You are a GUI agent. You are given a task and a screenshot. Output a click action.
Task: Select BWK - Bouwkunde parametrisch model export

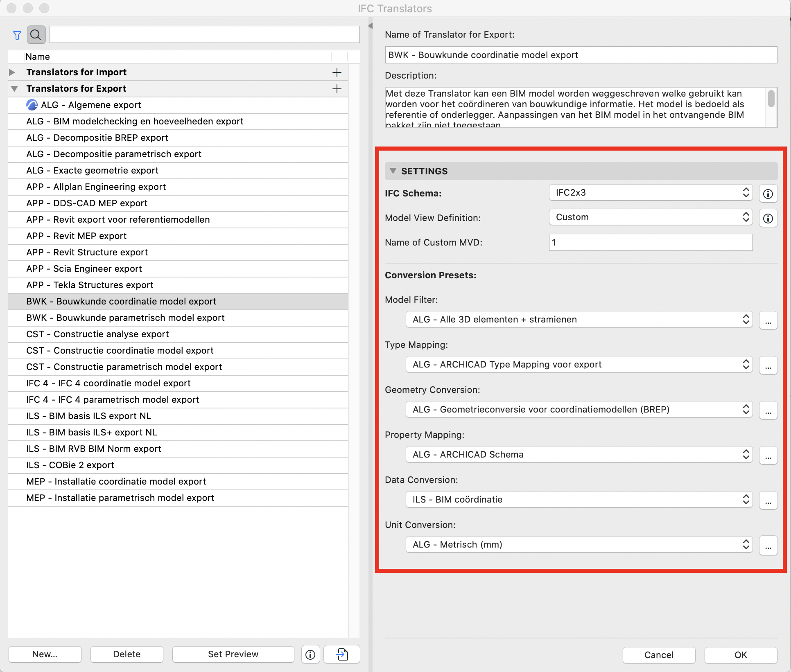(178, 318)
